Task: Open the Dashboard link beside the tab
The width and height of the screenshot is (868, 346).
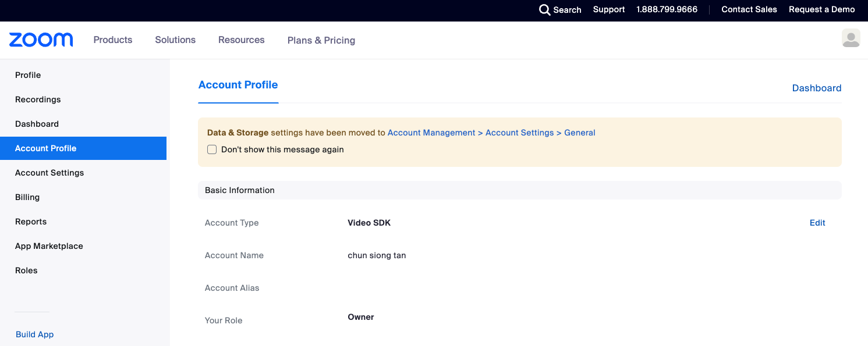Action: point(817,88)
